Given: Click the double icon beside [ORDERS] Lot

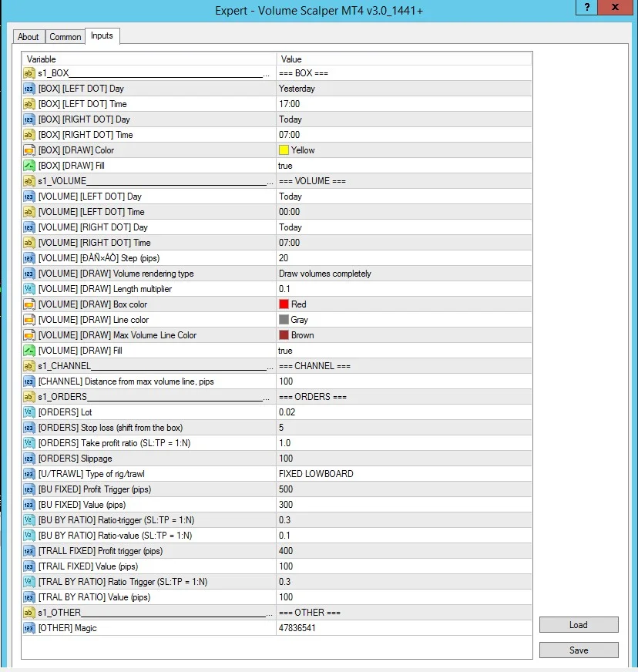Looking at the screenshot, I should pyautogui.click(x=29, y=413).
